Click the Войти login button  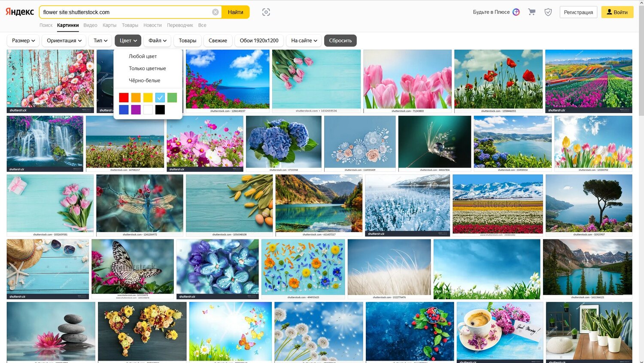pyautogui.click(x=617, y=12)
